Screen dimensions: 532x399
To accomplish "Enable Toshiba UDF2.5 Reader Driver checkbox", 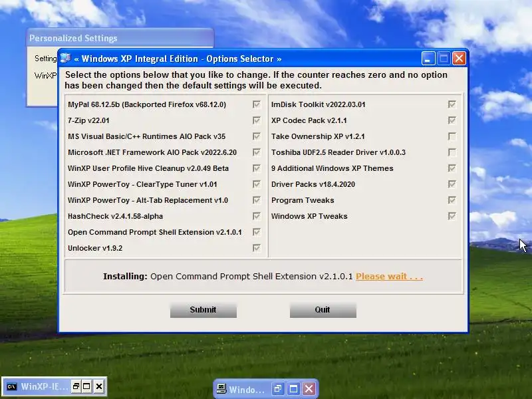I will click(x=452, y=152).
